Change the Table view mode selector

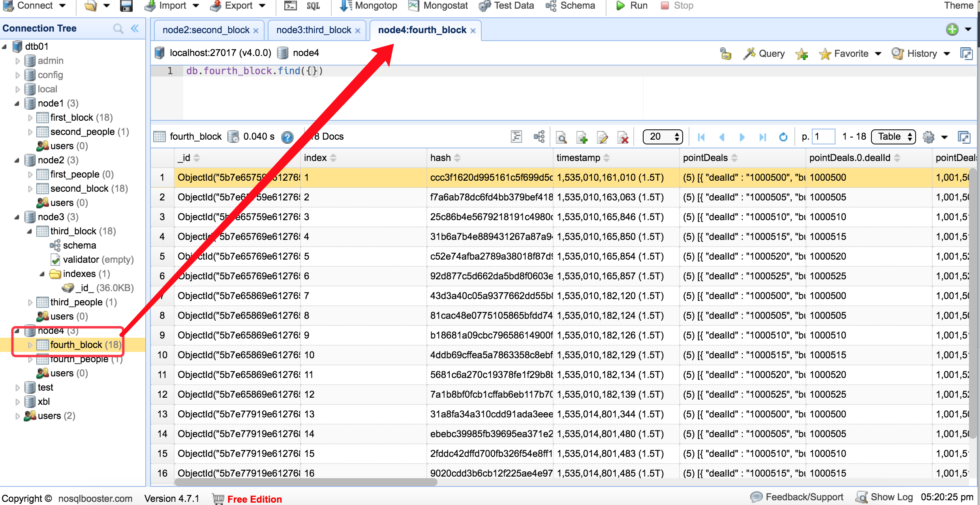893,137
